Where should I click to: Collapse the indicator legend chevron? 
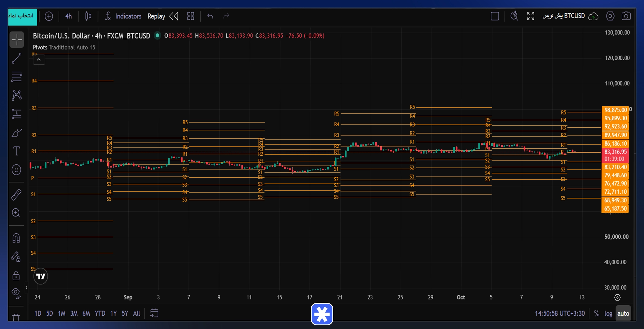39,60
